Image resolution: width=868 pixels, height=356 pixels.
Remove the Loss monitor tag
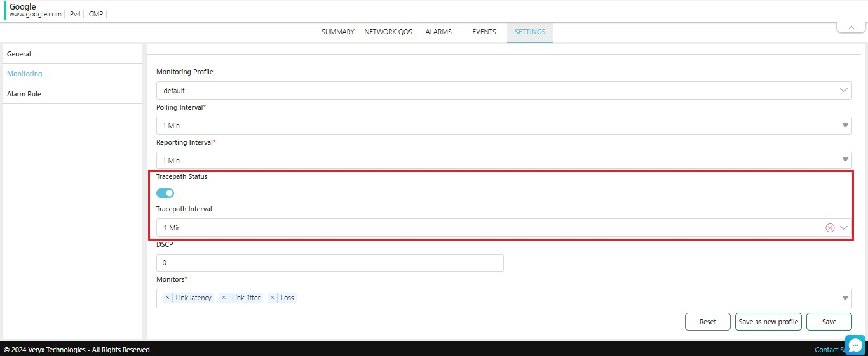[x=272, y=298]
